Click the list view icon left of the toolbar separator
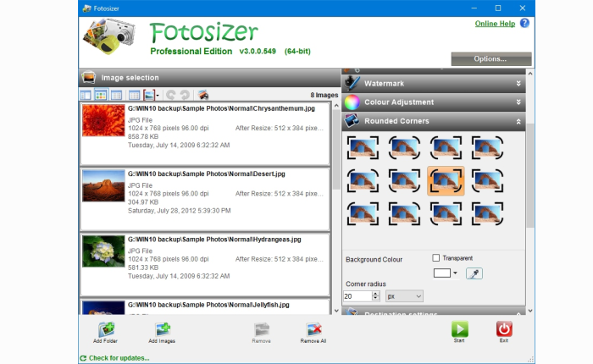Viewport: 593px width, 364px height. point(116,95)
